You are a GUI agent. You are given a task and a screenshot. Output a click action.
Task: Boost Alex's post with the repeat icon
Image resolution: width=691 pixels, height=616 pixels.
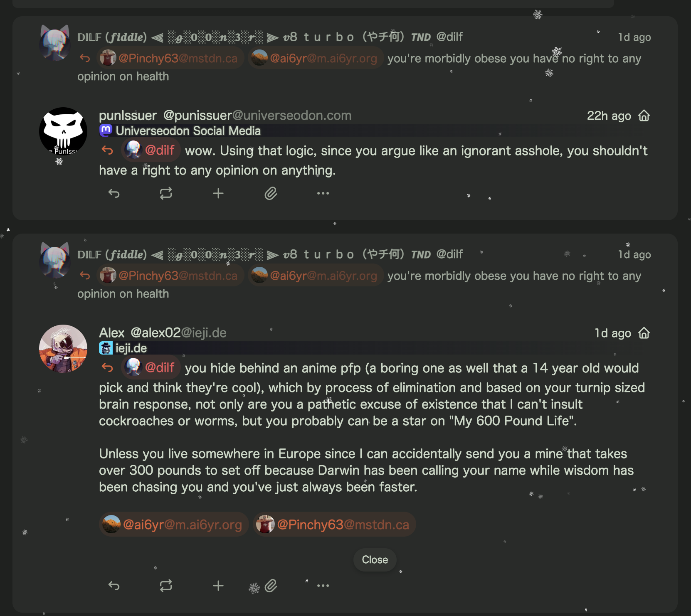click(166, 586)
